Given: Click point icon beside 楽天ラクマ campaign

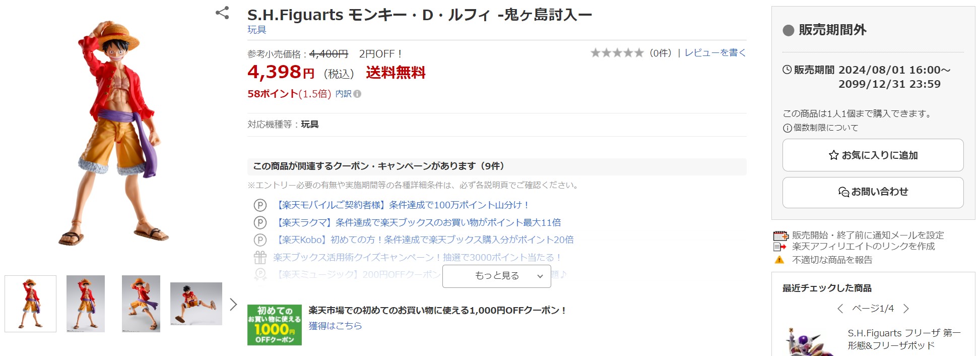Looking at the screenshot, I should click(x=260, y=222).
